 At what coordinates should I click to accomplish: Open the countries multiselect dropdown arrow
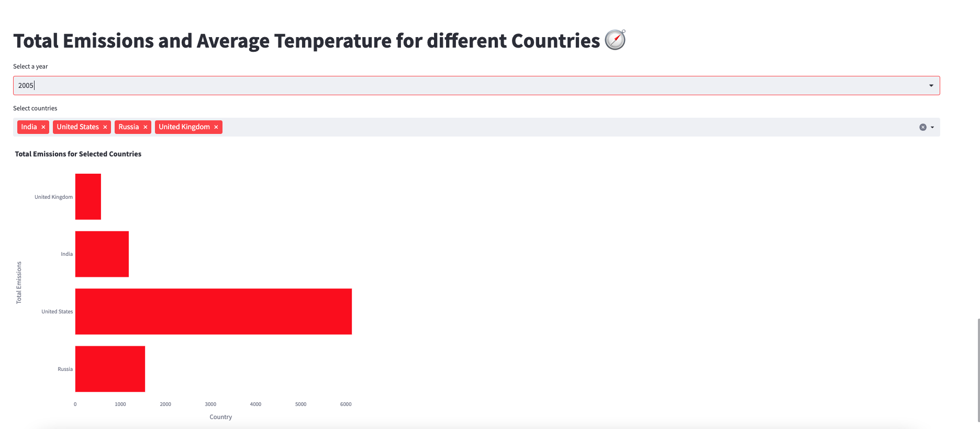click(x=932, y=127)
